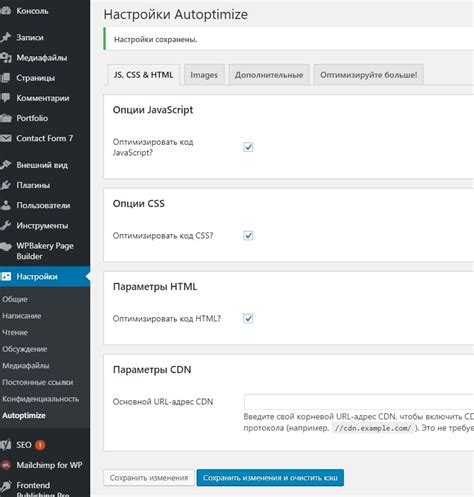Click the Параметры CDN heading
474x497 pixels.
[x=152, y=369]
